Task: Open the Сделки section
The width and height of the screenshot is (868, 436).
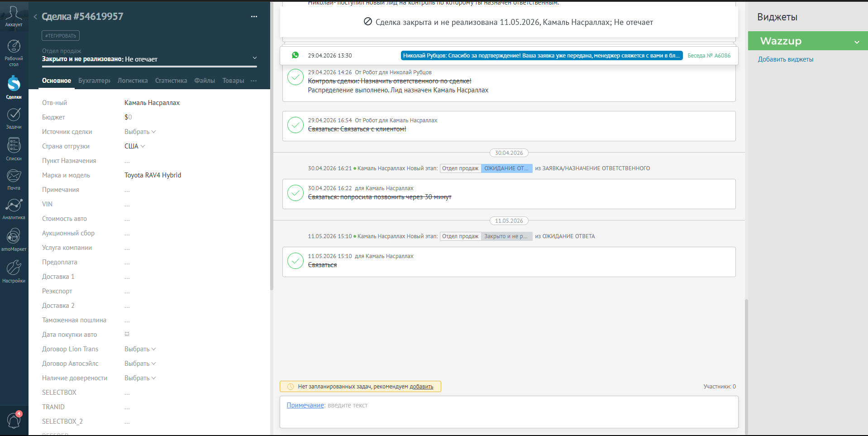Action: (14, 87)
